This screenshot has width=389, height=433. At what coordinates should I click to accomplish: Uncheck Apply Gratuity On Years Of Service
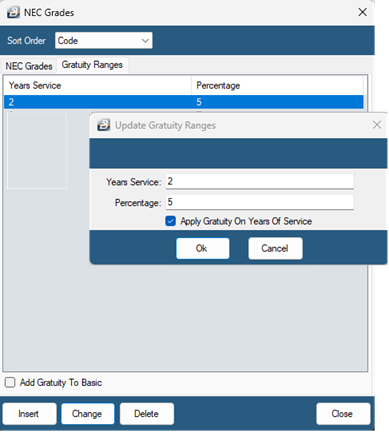pos(171,221)
